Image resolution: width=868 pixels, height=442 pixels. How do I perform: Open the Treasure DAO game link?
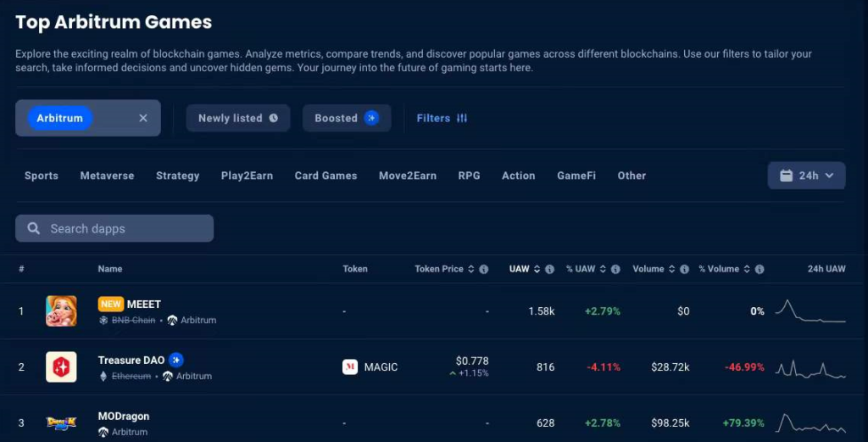131,360
